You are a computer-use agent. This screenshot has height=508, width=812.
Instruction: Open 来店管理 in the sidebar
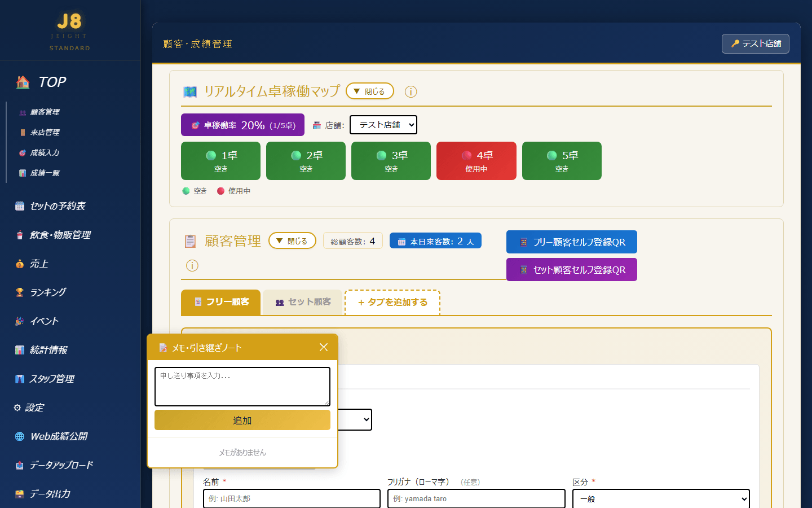pyautogui.click(x=39, y=133)
